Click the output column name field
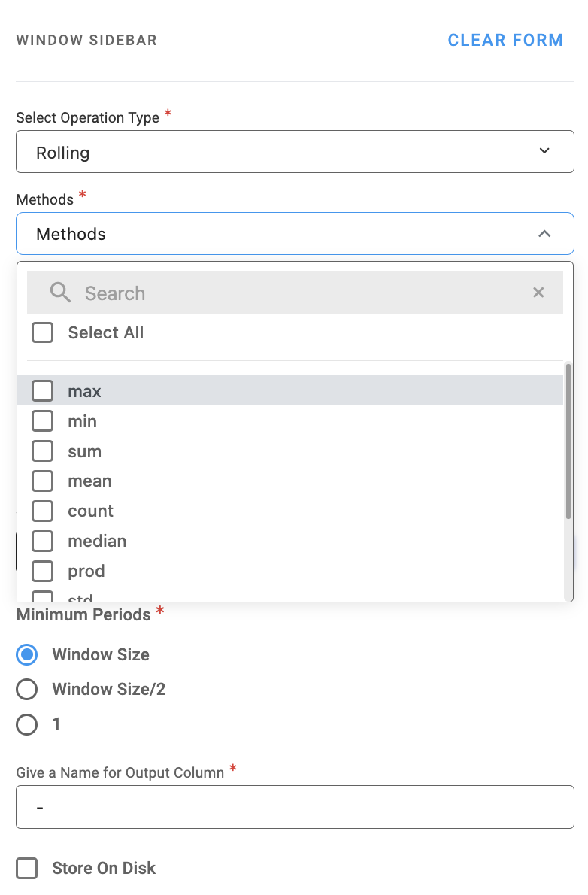 tap(294, 807)
